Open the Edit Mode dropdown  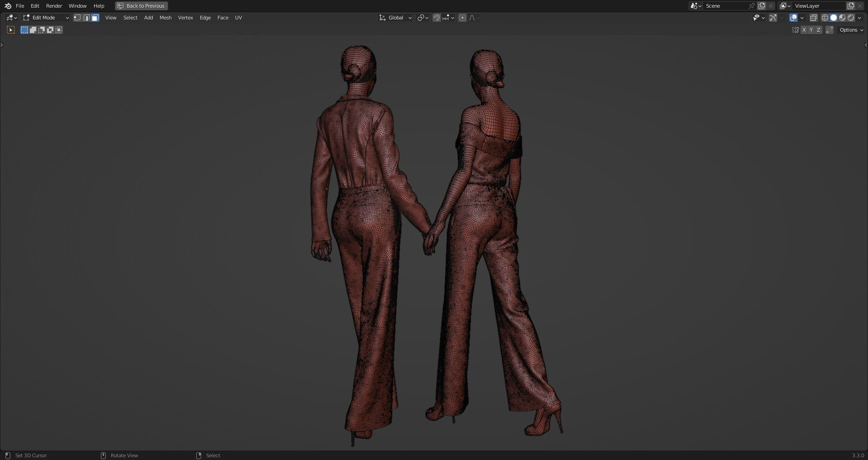(x=46, y=18)
